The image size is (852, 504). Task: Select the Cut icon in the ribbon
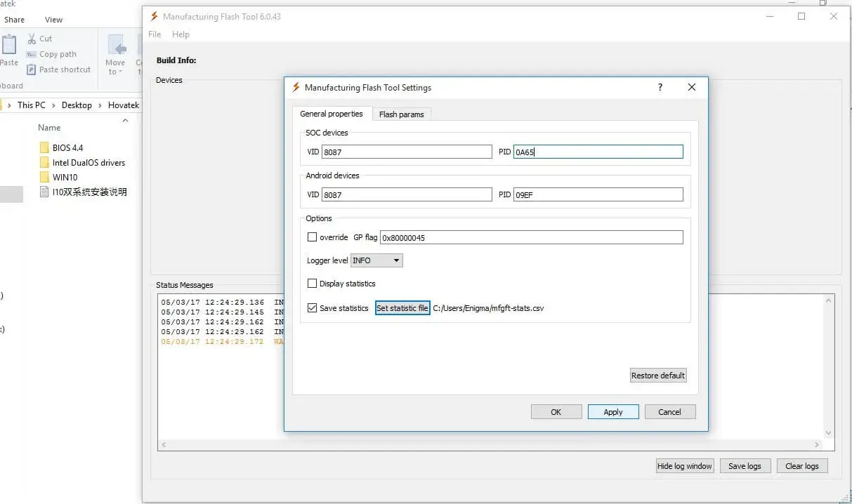point(32,39)
